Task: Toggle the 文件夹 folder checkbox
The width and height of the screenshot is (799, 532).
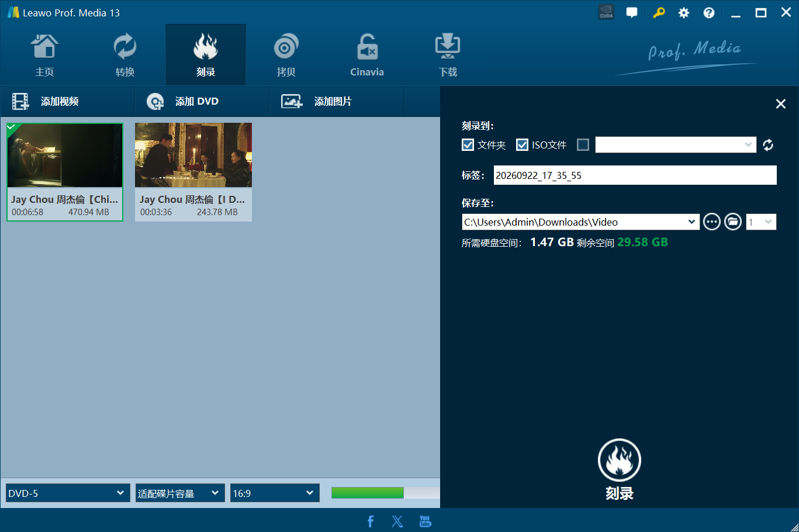Action: pos(468,145)
